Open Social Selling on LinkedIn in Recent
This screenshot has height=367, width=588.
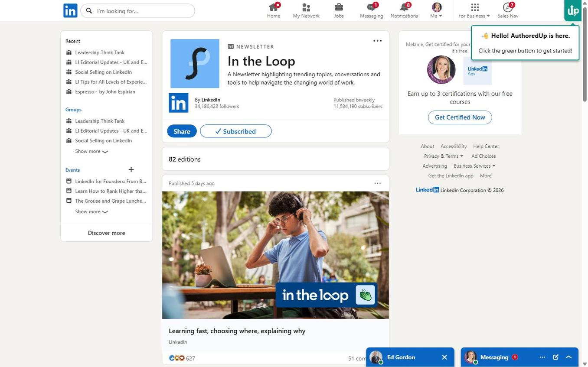click(x=103, y=72)
